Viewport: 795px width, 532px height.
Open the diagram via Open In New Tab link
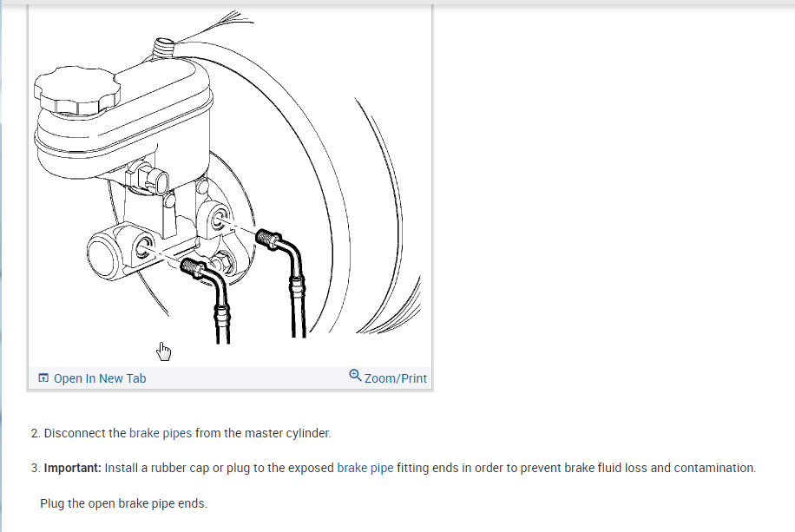coord(99,378)
